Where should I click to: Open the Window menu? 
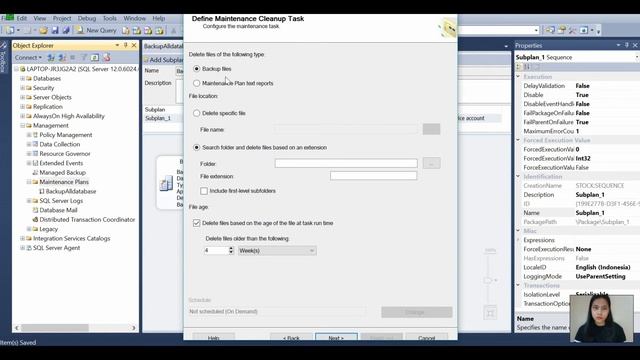(x=134, y=18)
